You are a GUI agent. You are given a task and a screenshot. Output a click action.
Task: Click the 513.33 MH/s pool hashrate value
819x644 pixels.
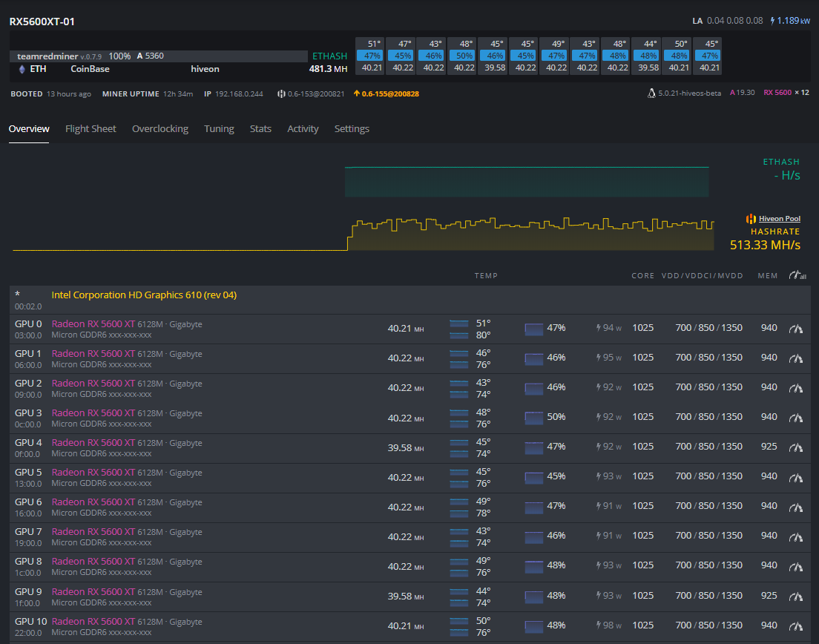click(x=765, y=245)
